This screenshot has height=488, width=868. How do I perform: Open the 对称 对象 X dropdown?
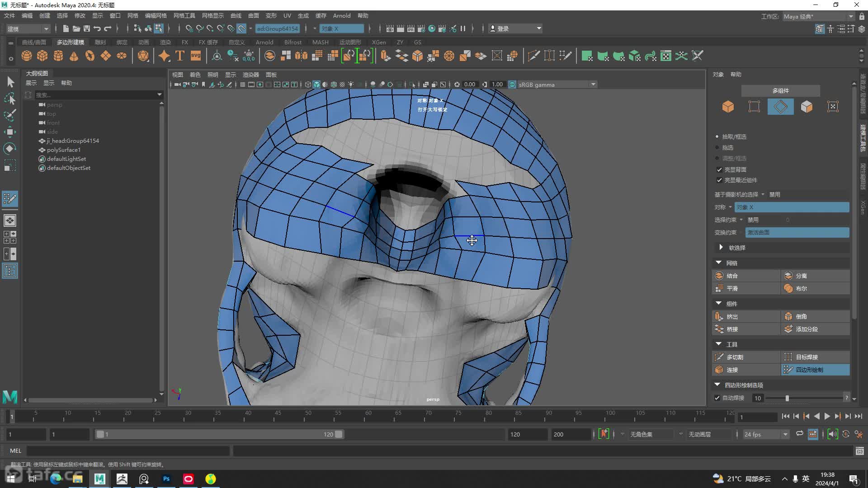tap(792, 207)
